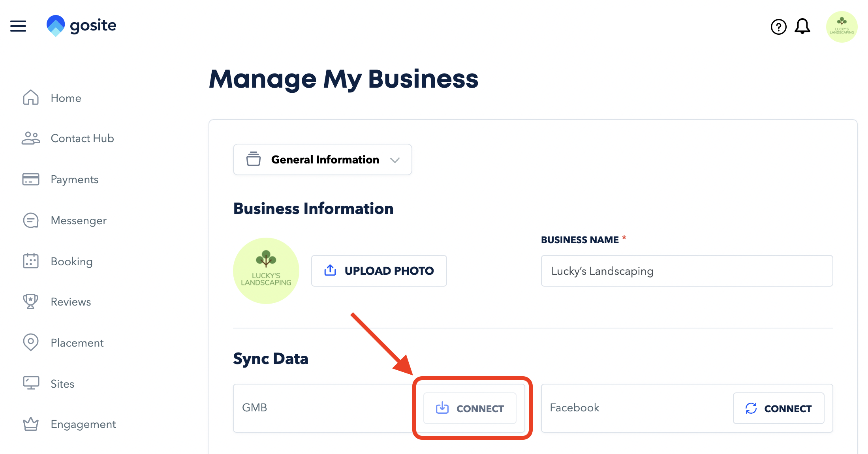868x454 pixels.
Task: Click the Engagement crown icon
Action: (30, 424)
